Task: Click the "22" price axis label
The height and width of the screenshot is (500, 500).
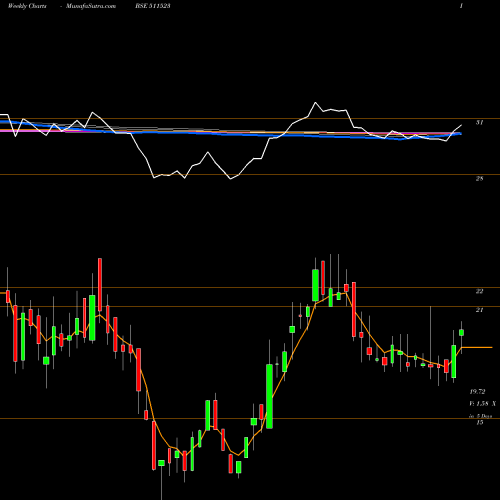Action: tap(479, 291)
